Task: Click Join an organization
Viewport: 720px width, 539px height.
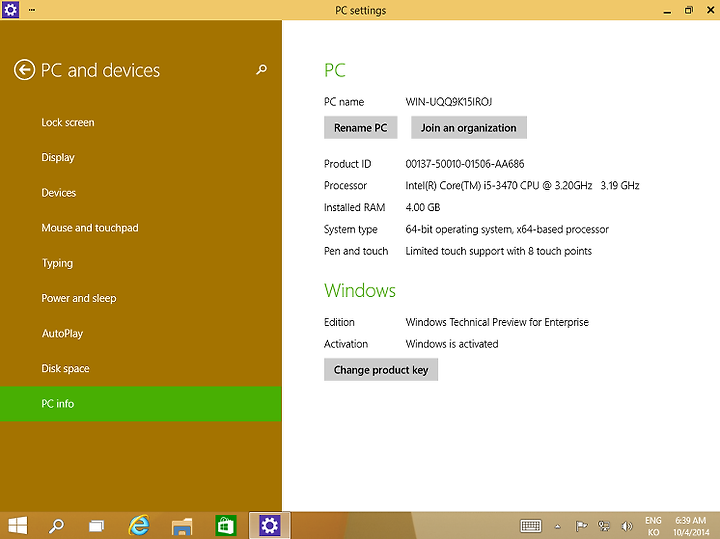Action: [x=469, y=128]
